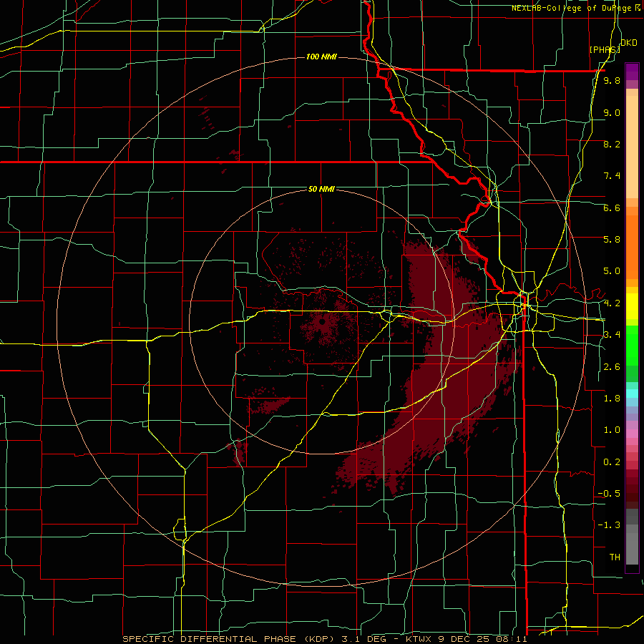Click the [PHAS] legend heading
The width and height of the screenshot is (644, 644).
coord(605,49)
